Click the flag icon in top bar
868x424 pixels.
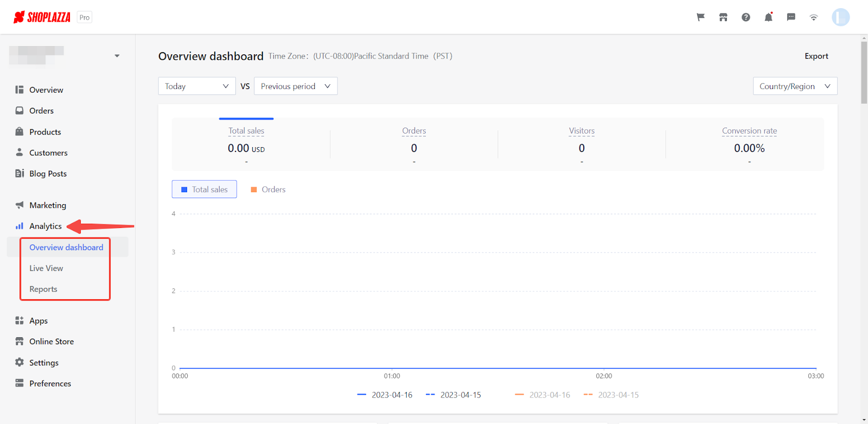click(x=700, y=17)
